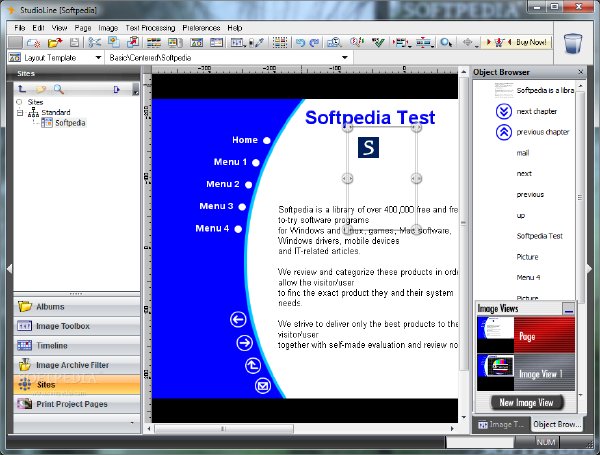Click the dotted grid toolbar icon
Screen dimensions: 600x455
pos(280,42)
